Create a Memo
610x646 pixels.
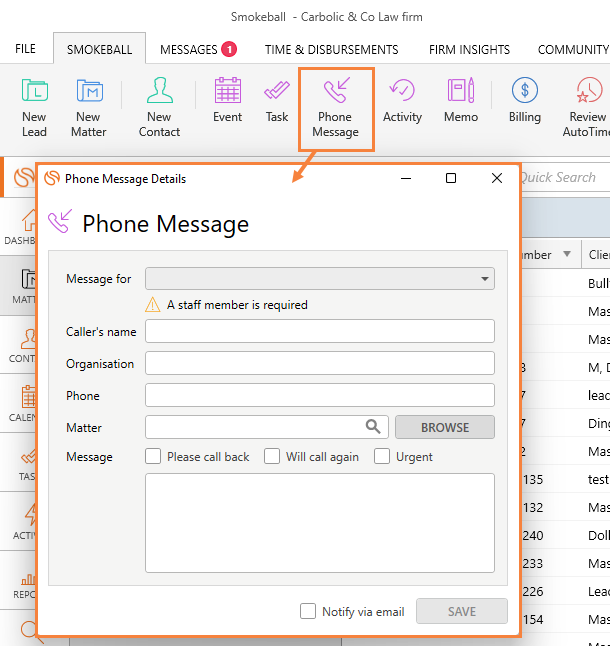tap(461, 100)
